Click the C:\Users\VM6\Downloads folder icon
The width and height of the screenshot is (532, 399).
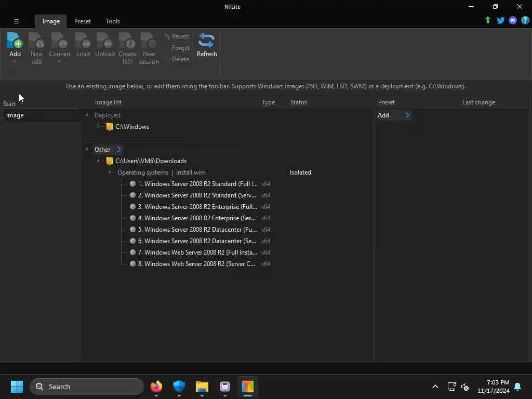109,161
